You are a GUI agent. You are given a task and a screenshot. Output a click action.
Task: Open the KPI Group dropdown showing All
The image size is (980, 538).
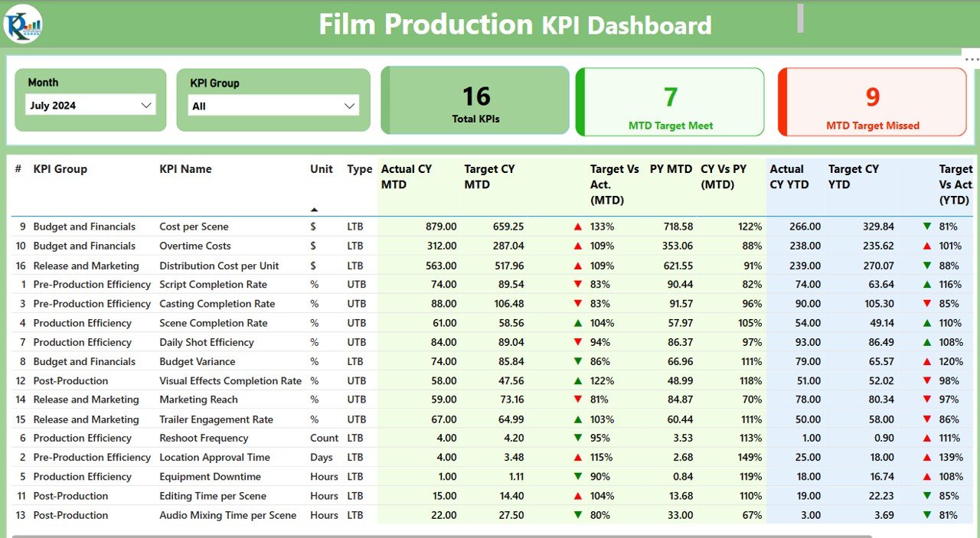[x=274, y=106]
